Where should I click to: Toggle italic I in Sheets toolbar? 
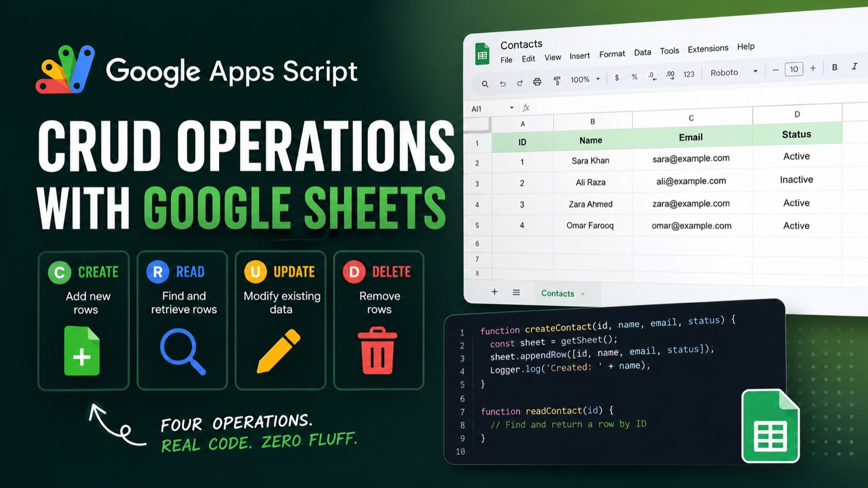854,66
